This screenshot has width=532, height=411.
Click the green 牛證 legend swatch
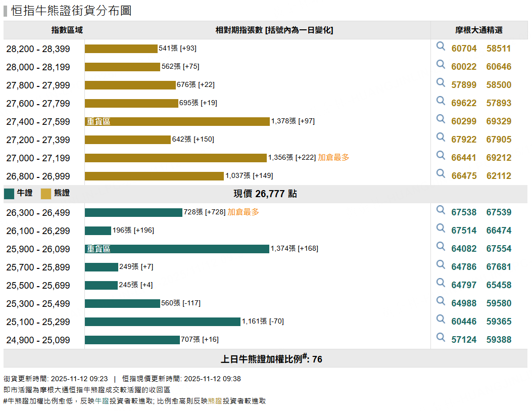9,194
